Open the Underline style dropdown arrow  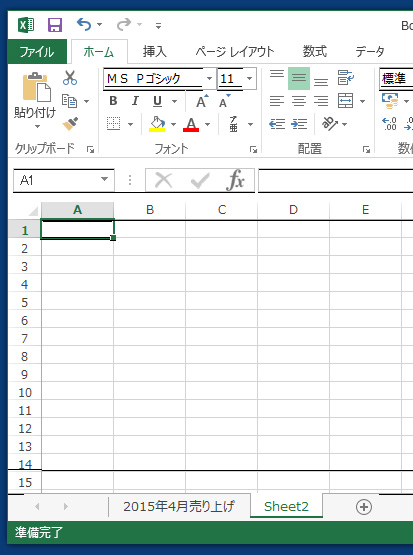click(x=174, y=102)
